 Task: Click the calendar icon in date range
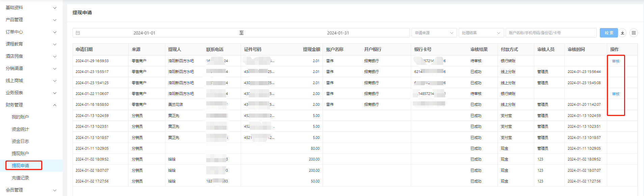(78, 33)
